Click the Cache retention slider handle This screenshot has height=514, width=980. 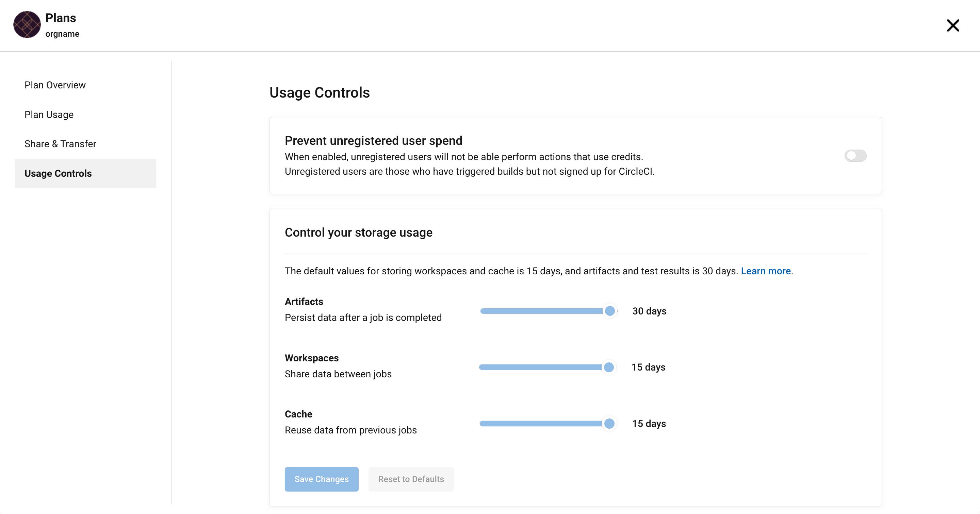(609, 424)
